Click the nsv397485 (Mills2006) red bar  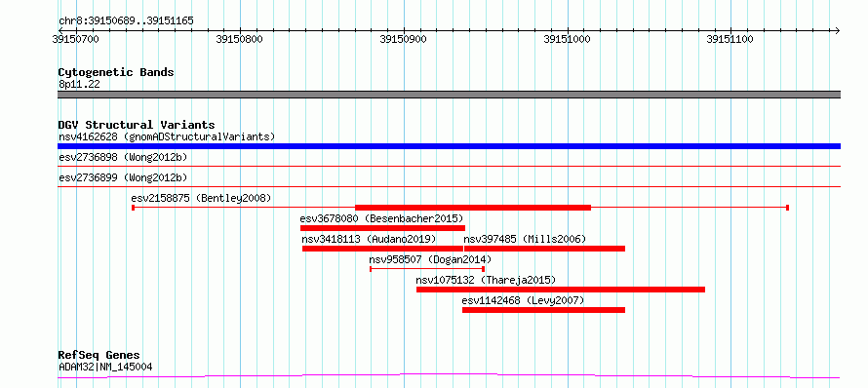point(545,249)
